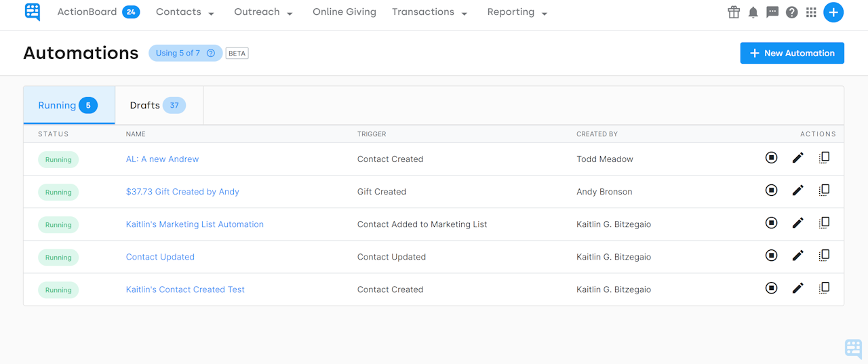This screenshot has width=868, height=364.
Task: Open Kaitlin's Marketing List Automation link
Action: 195,224
